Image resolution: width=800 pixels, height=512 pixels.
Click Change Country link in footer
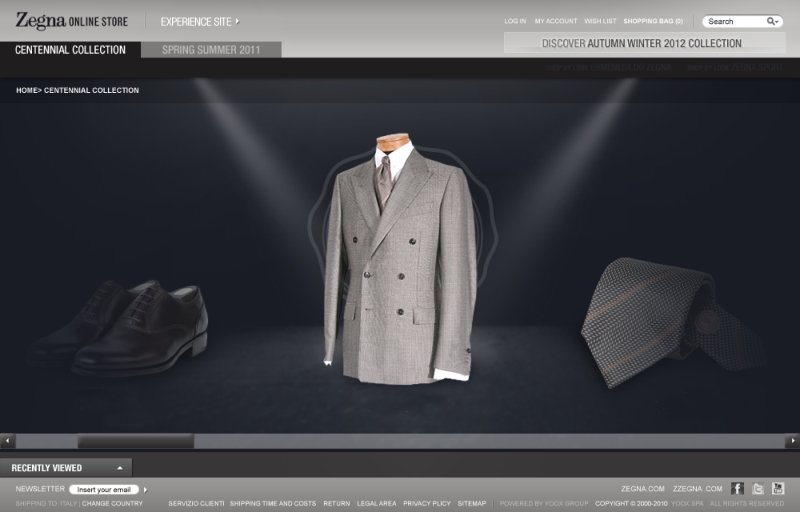point(112,503)
